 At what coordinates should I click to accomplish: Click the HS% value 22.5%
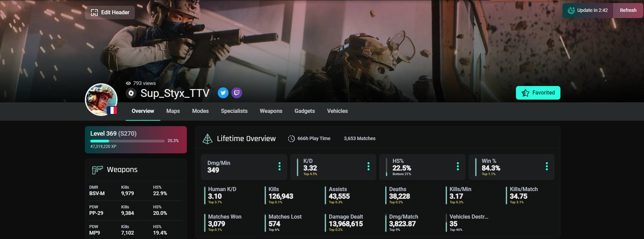click(x=401, y=168)
